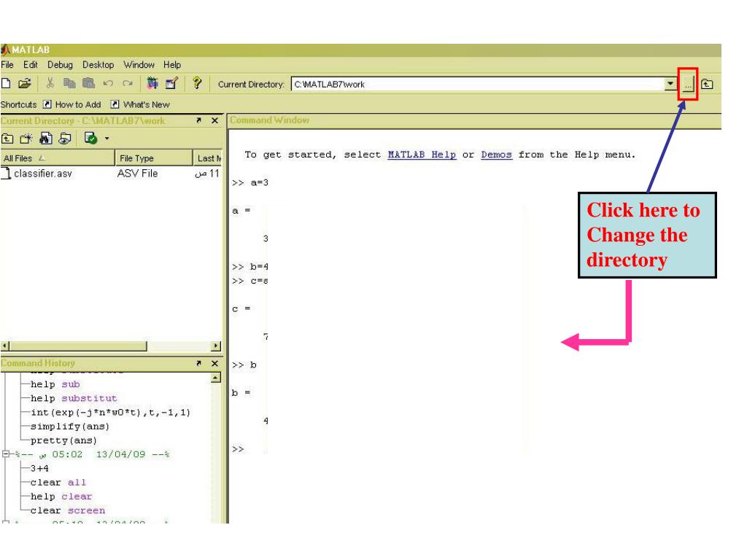Go up one directory level from the main toolbar
The width and height of the screenshot is (747, 560).
[707, 85]
